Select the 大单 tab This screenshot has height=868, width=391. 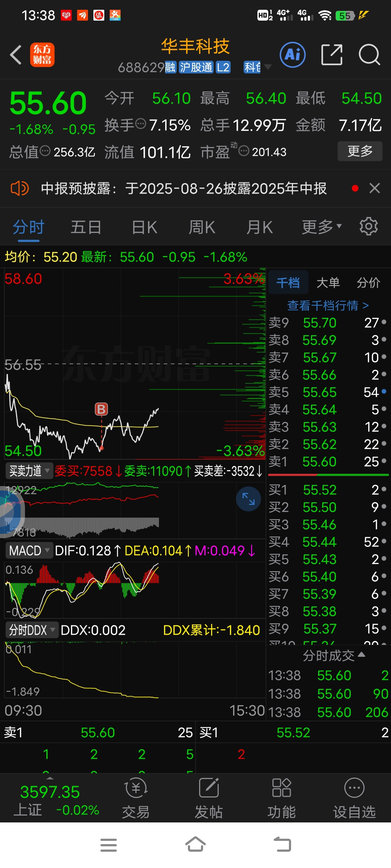click(328, 282)
